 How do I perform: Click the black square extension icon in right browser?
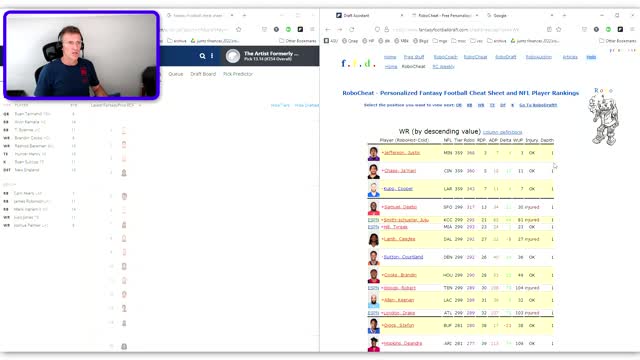coord(620,29)
